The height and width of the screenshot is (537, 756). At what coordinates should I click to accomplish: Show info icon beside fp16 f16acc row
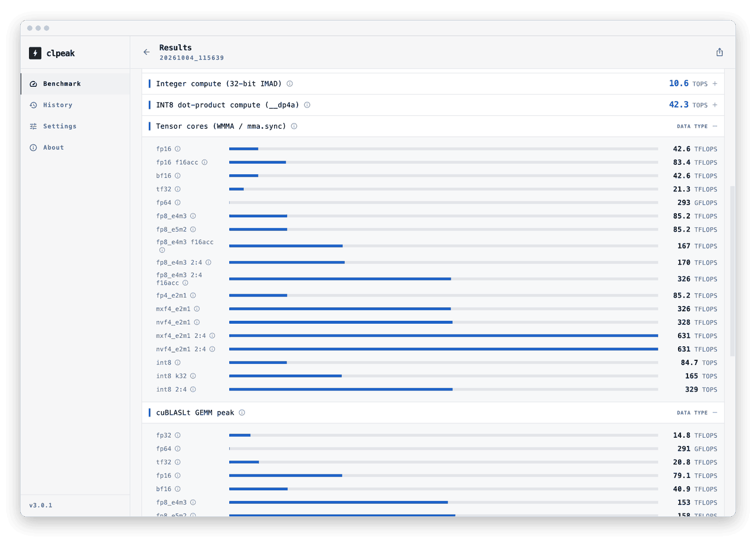click(205, 162)
